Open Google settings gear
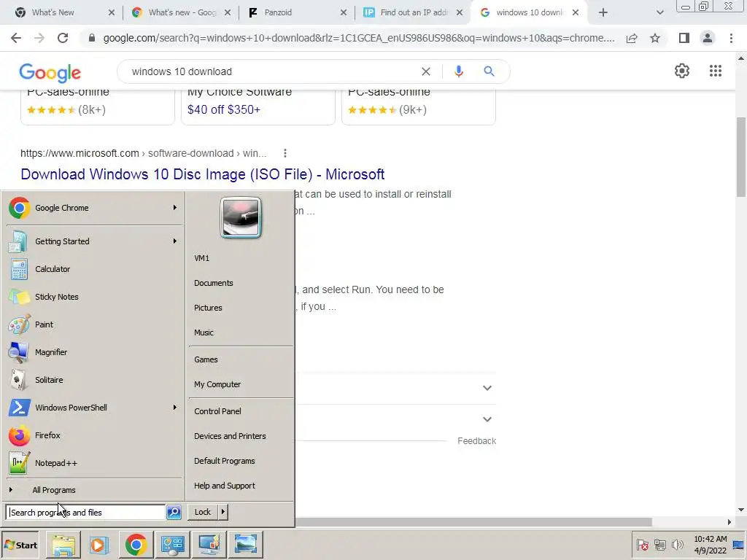 pos(682,71)
